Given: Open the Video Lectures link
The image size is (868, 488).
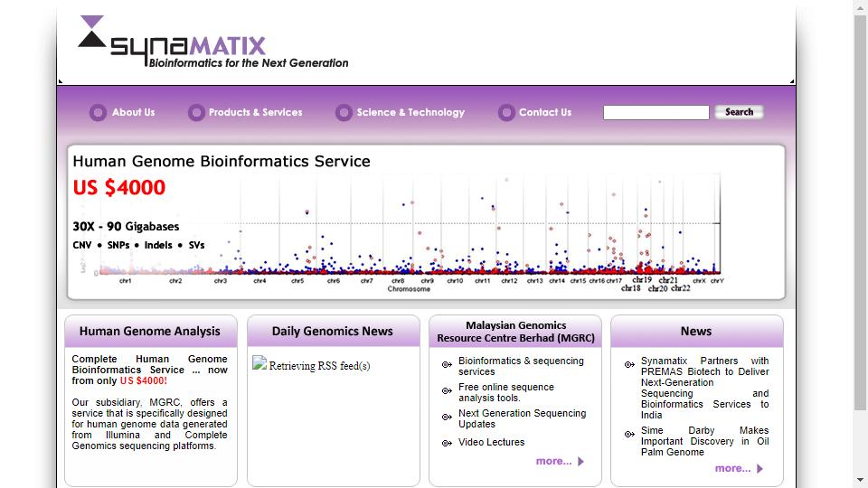Looking at the screenshot, I should pyautogui.click(x=491, y=442).
